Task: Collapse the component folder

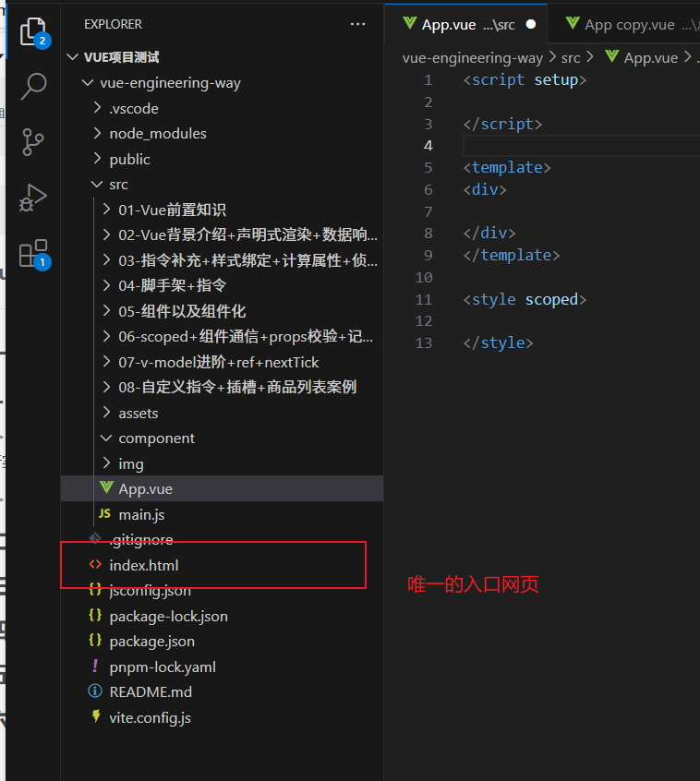Action: [x=106, y=439]
